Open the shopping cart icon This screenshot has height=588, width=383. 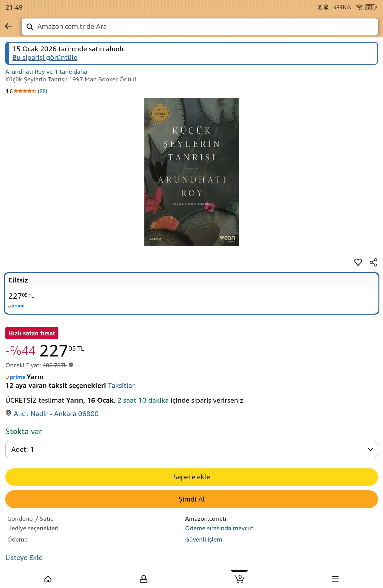(x=239, y=578)
